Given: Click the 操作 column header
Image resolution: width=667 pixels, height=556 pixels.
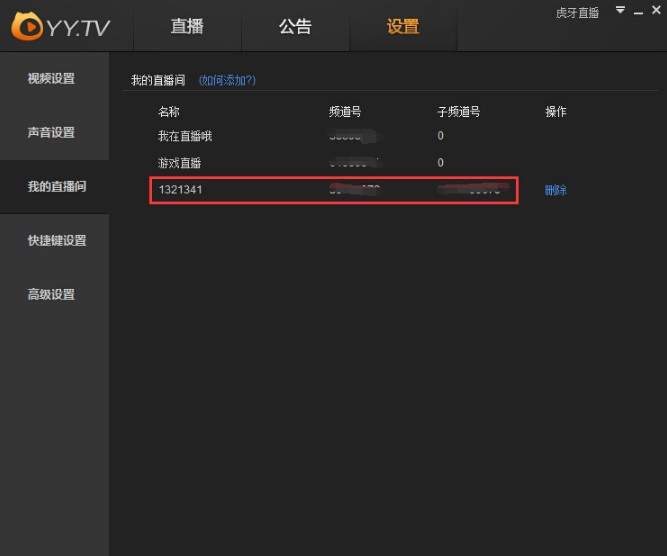Looking at the screenshot, I should [556, 112].
